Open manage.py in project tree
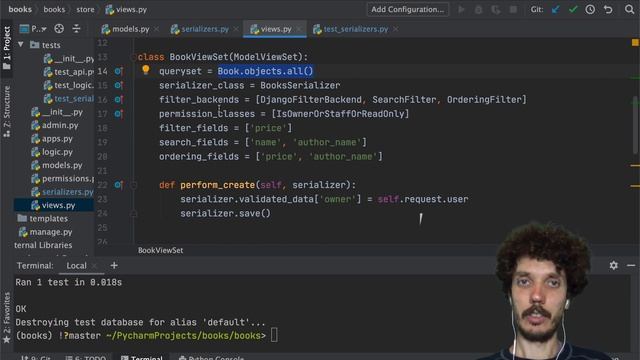This screenshot has height=360, width=640. (x=46, y=232)
